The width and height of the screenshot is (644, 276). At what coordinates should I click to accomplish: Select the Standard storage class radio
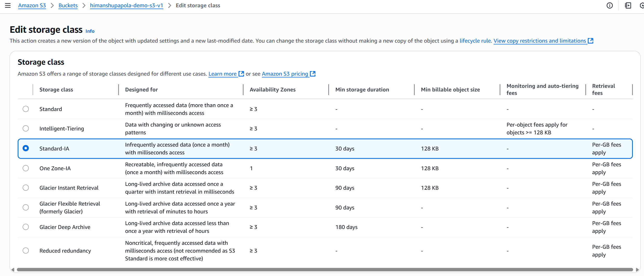pyautogui.click(x=26, y=109)
